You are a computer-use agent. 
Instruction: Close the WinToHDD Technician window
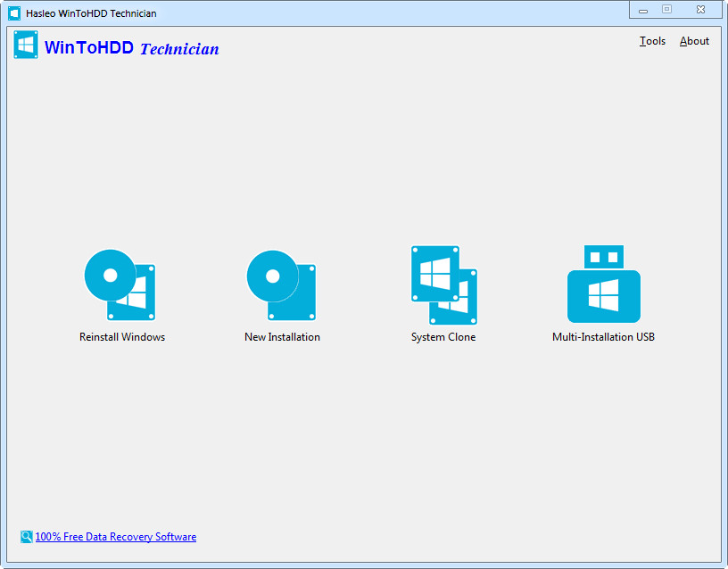click(x=700, y=9)
